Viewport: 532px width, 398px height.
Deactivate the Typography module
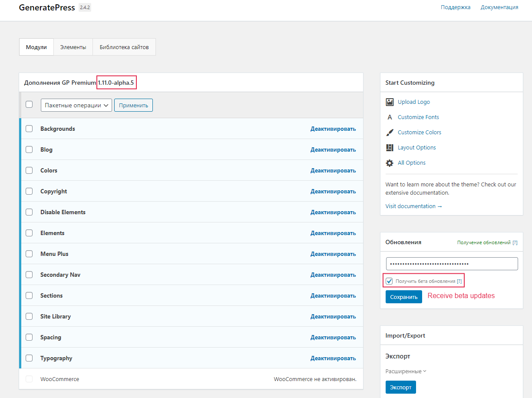click(x=333, y=358)
